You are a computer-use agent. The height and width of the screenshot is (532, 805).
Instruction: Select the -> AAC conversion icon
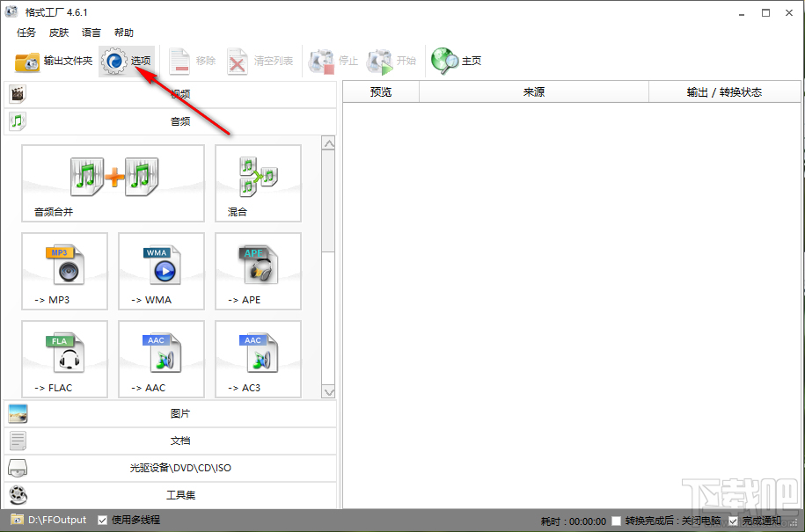161,359
